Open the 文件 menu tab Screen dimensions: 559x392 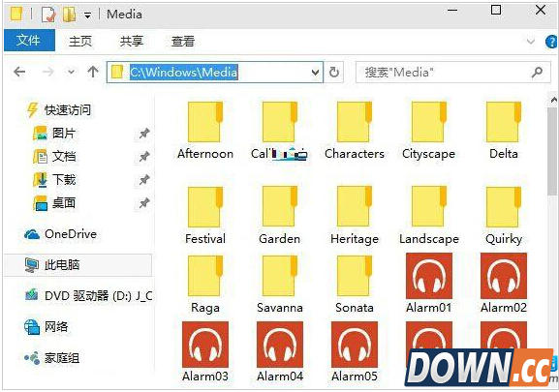coord(29,41)
